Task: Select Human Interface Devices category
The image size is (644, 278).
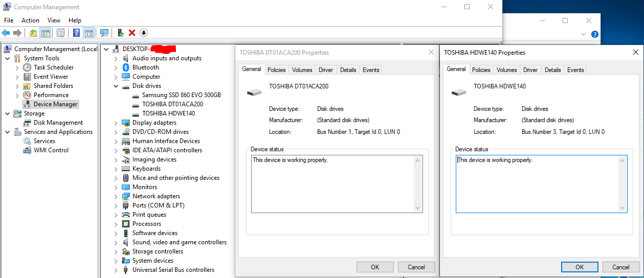Action: [166, 141]
